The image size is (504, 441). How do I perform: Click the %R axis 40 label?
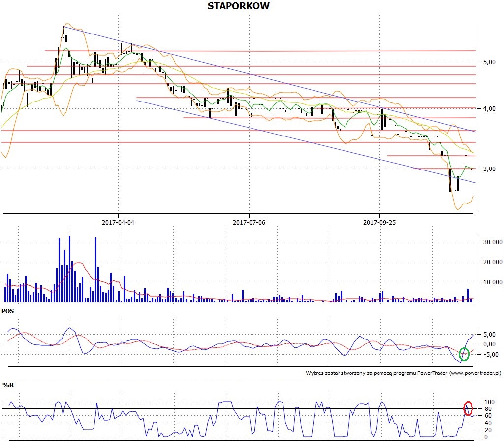pyautogui.click(x=488, y=423)
